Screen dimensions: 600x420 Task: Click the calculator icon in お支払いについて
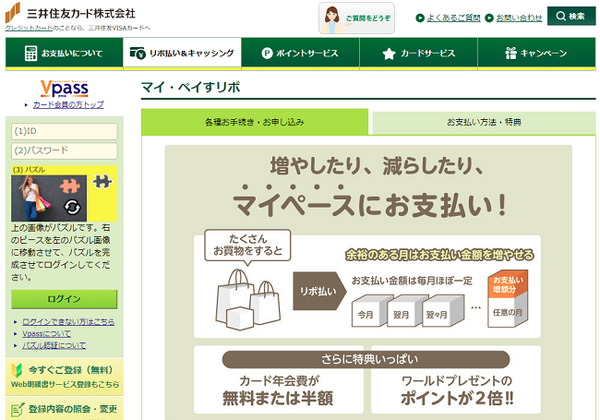click(31, 53)
